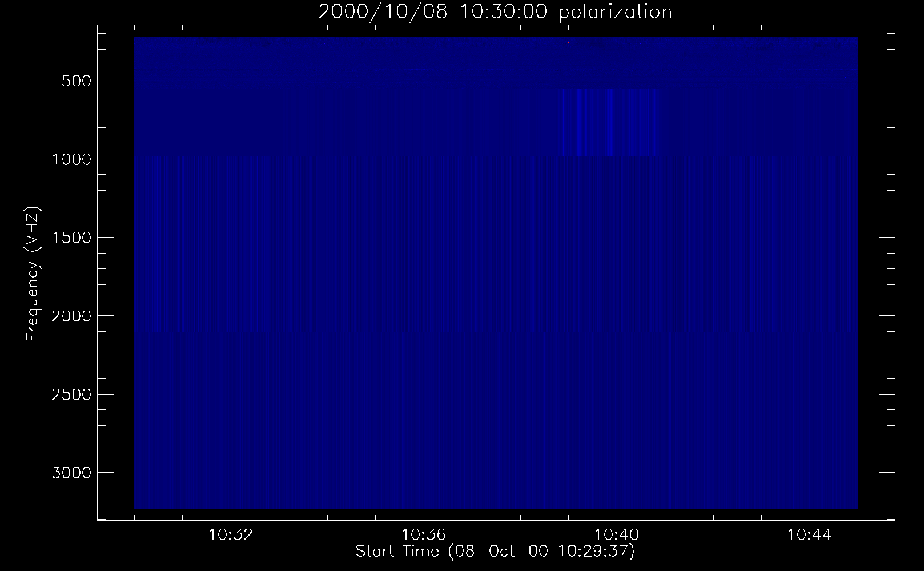Click the red emission streak at 500 MHz
The image size is (924, 571).
pyautogui.click(x=400, y=79)
